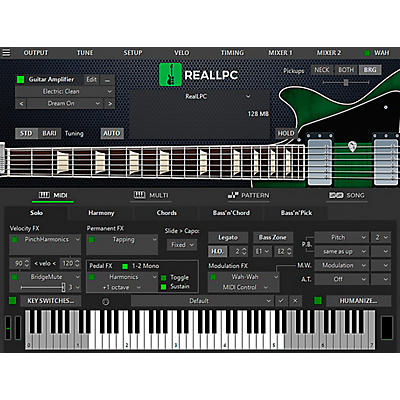Toggle the WAH indicator
The image size is (400, 400).
(x=367, y=53)
